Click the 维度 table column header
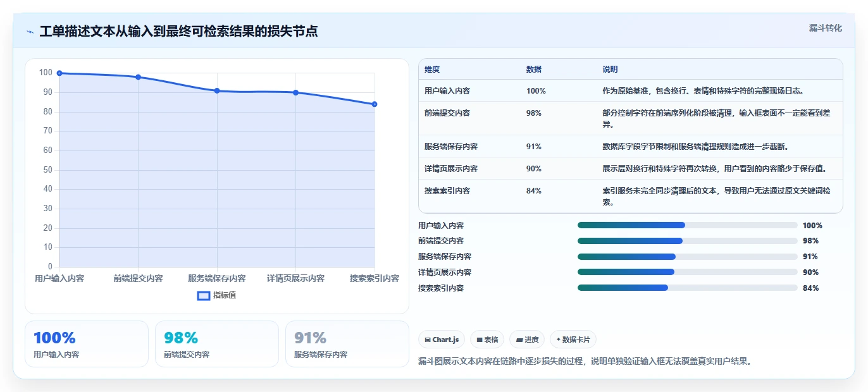Image resolution: width=868 pixels, height=392 pixels. click(432, 70)
